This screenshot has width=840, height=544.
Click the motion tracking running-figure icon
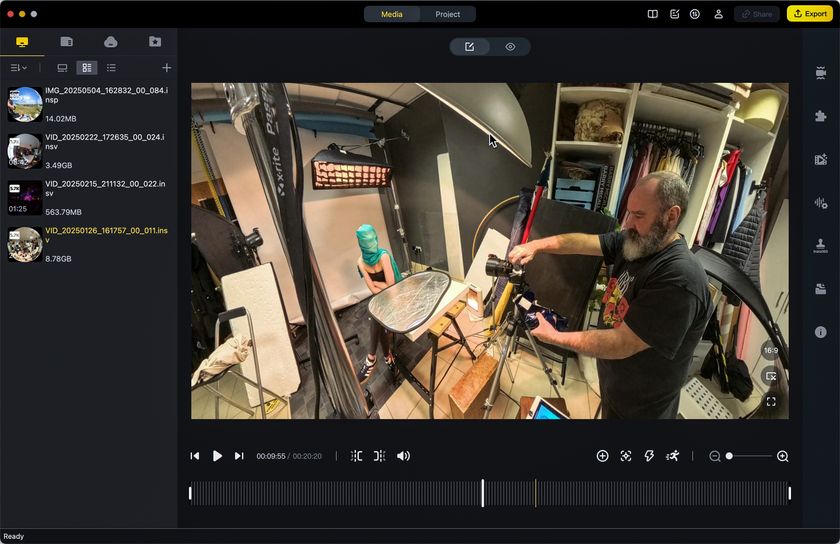pos(672,456)
